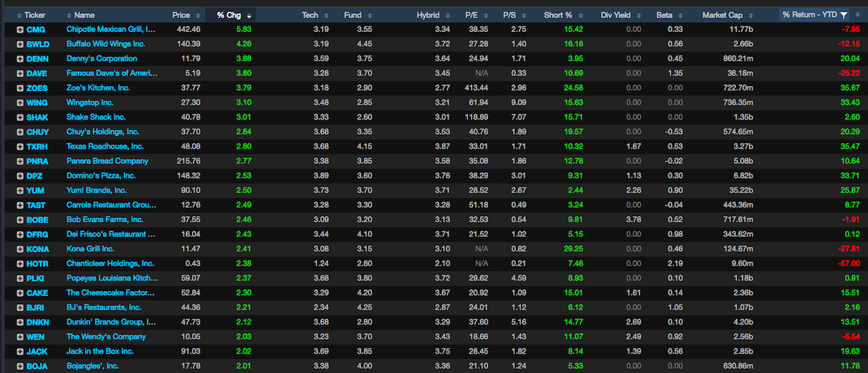This screenshot has width=868, height=373.
Task: Open Jack in the Box Inc. name link
Action: pyautogui.click(x=100, y=351)
